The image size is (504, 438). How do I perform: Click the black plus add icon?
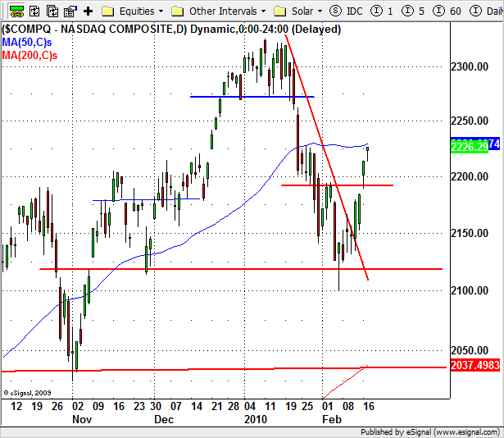[88, 11]
